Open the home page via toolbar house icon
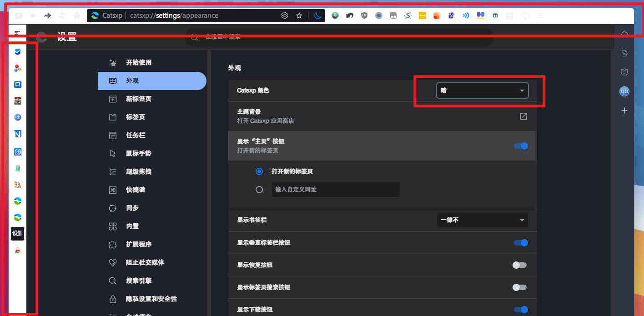This screenshot has width=644, height=316. coord(76,15)
